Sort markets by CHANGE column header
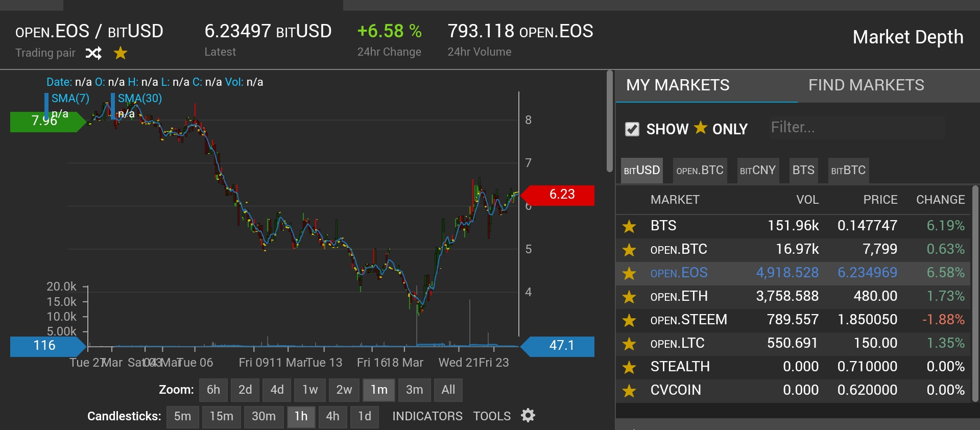Screen dimensions: 980x430 pos(940,200)
